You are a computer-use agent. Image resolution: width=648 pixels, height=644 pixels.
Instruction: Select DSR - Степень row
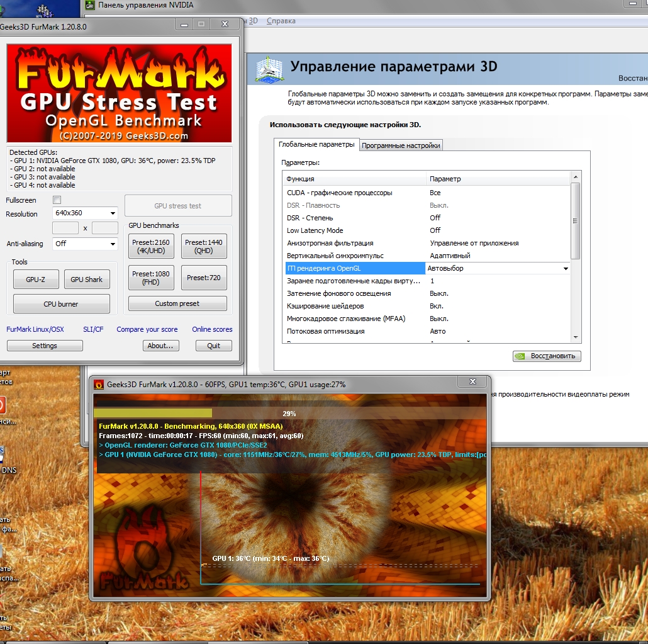pyautogui.click(x=428, y=218)
